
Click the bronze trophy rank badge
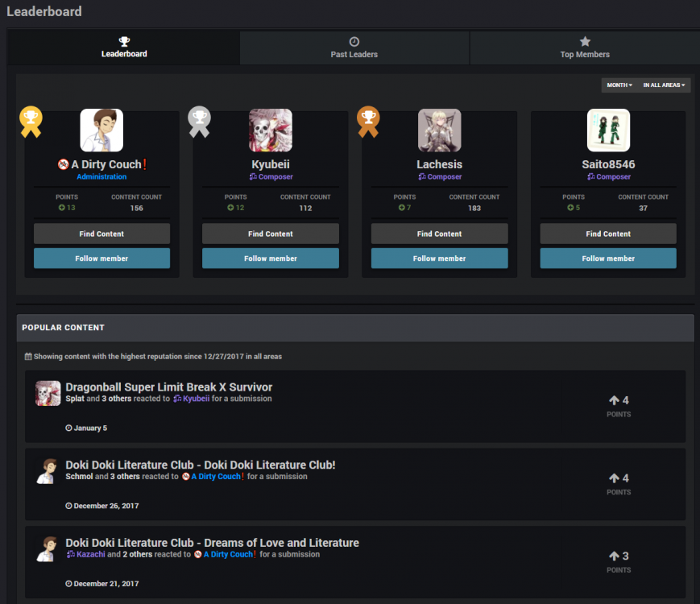(368, 121)
